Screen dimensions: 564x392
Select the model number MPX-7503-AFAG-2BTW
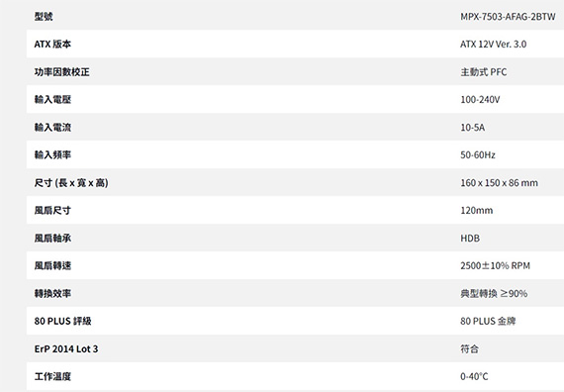click(x=508, y=17)
